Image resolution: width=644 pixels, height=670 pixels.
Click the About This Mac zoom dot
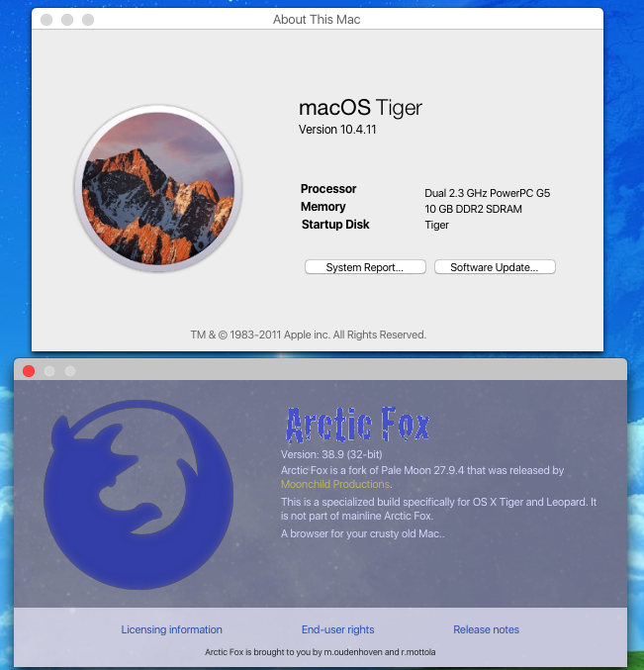pyautogui.click(x=88, y=20)
